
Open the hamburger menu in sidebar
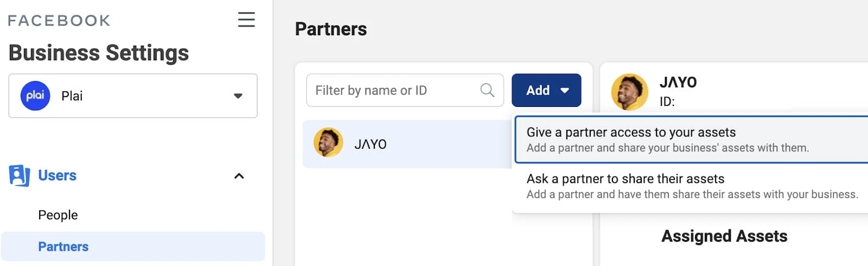pyautogui.click(x=246, y=20)
